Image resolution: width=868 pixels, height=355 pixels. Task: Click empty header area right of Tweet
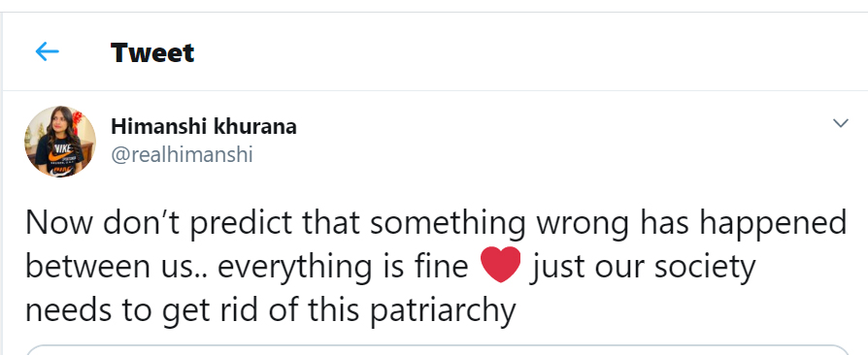point(526,52)
